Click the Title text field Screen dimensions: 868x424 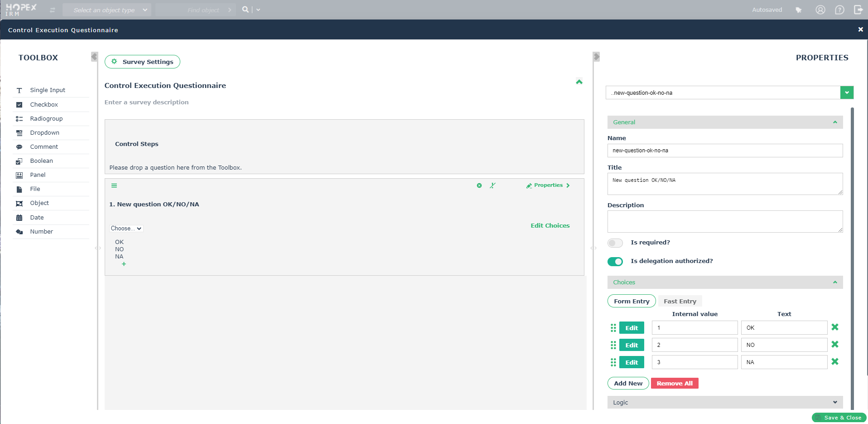click(724, 184)
